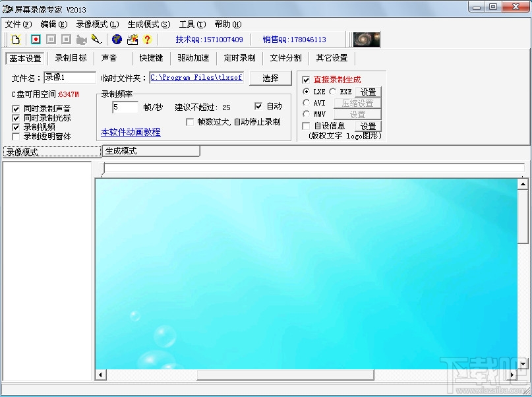Switch to the 基本设置 tab

tap(25, 58)
